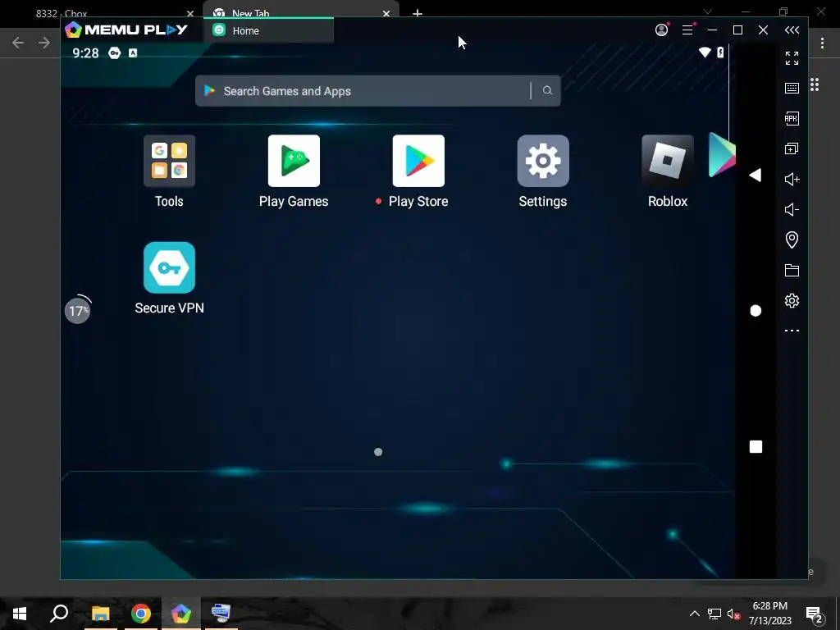Tap the Android home circle button
Image resolution: width=840 pixels, height=630 pixels.
[756, 311]
